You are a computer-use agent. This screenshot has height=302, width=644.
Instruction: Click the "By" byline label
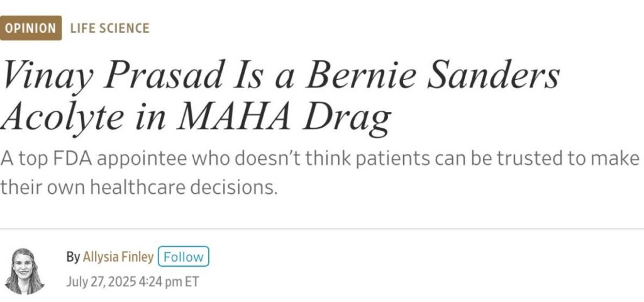(73, 257)
